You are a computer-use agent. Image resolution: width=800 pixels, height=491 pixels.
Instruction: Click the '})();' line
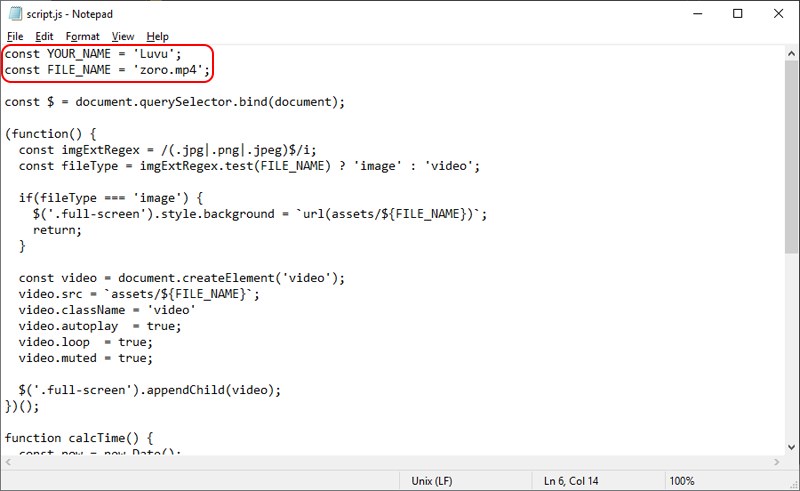click(x=22, y=406)
